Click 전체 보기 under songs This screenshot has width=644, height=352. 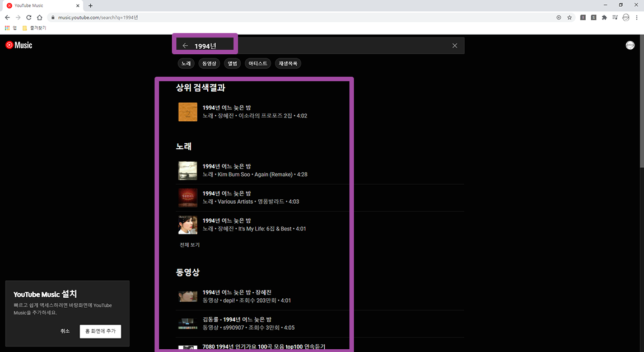coord(189,245)
